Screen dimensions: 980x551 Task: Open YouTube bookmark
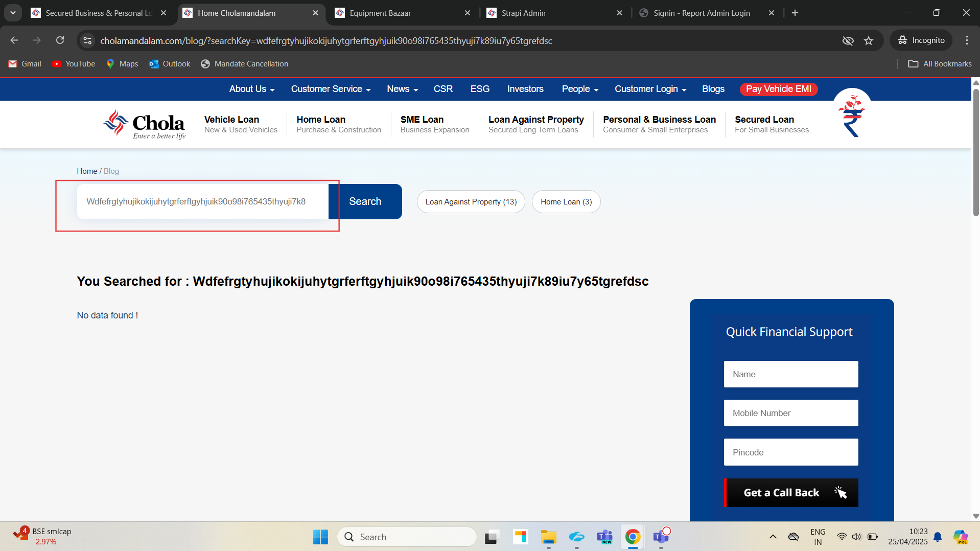click(74, 64)
